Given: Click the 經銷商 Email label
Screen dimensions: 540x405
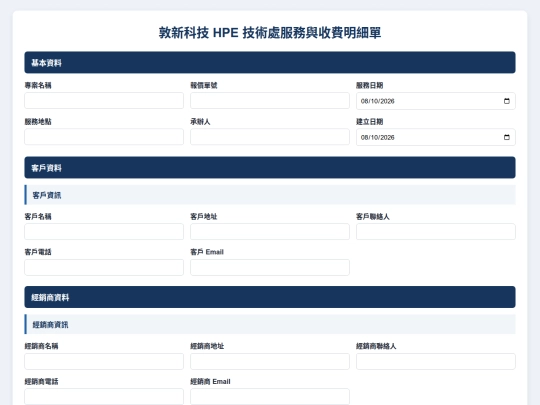Looking at the screenshot, I should pyautogui.click(x=210, y=382).
